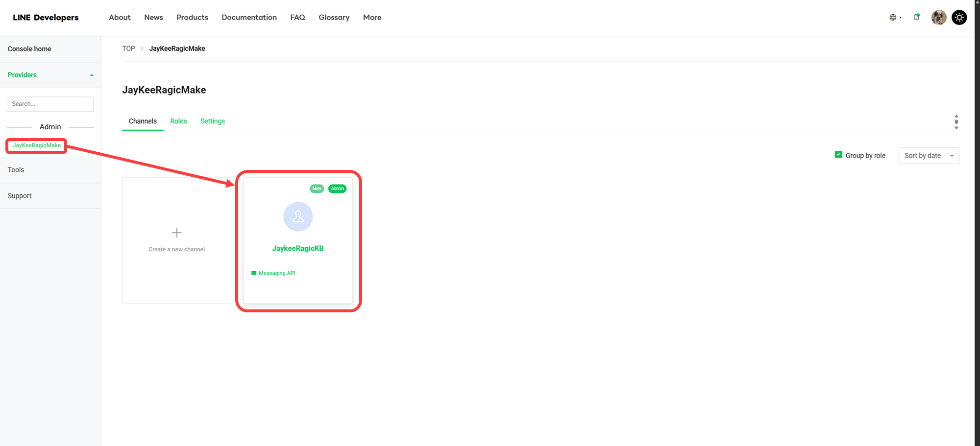Image resolution: width=980 pixels, height=446 pixels.
Task: Open the language globe selector
Action: 895,17
